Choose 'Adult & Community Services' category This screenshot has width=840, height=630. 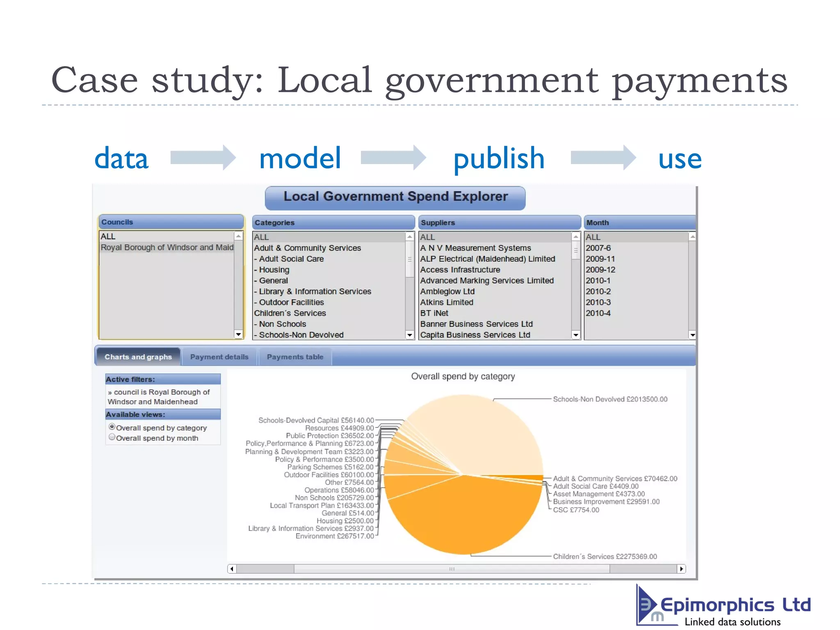tap(329, 248)
